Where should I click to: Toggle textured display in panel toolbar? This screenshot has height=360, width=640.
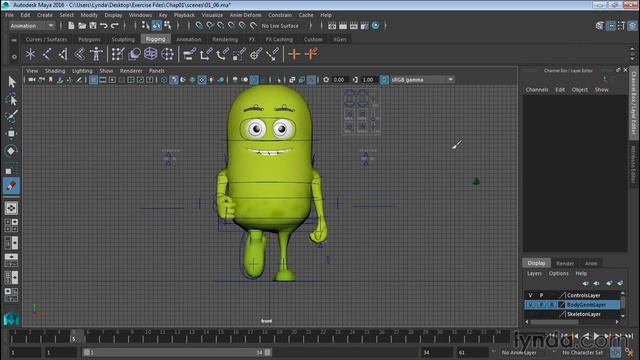pos(202,80)
